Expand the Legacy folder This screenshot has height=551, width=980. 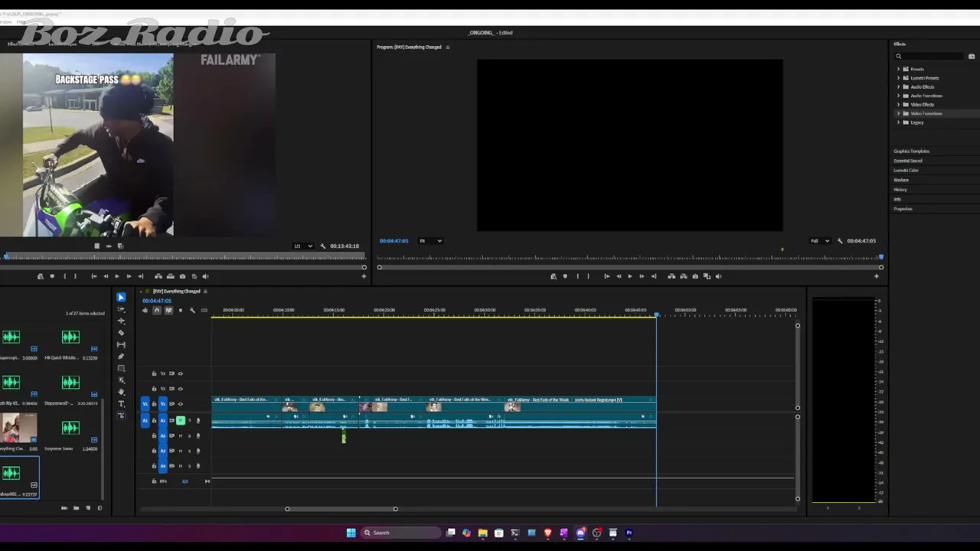tap(898, 122)
